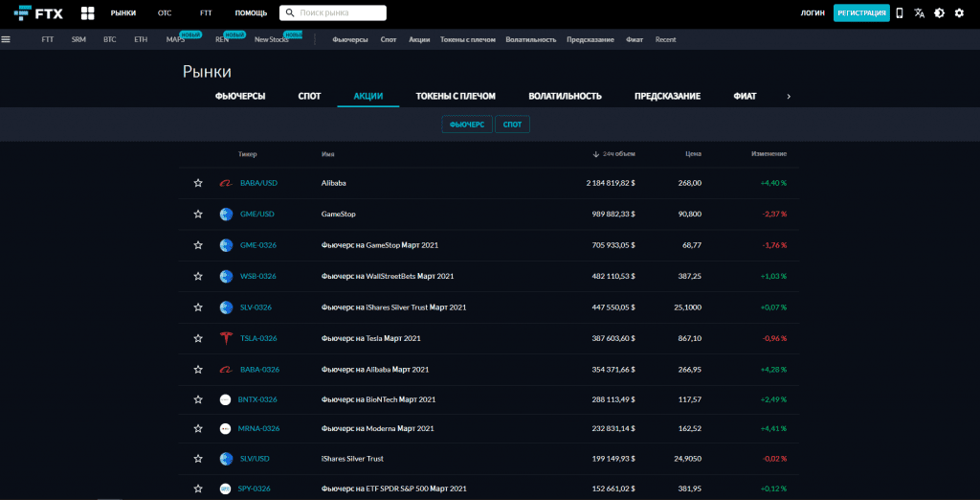Image resolution: width=980 pixels, height=500 pixels.
Task: Open the apps grid icon
Action: click(88, 13)
